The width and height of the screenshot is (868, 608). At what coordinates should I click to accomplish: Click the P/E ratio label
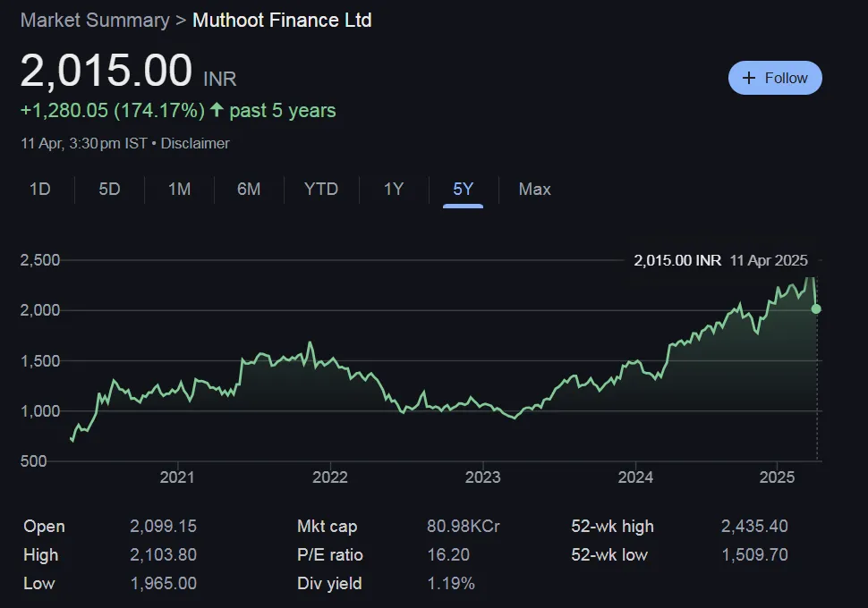pos(330,555)
